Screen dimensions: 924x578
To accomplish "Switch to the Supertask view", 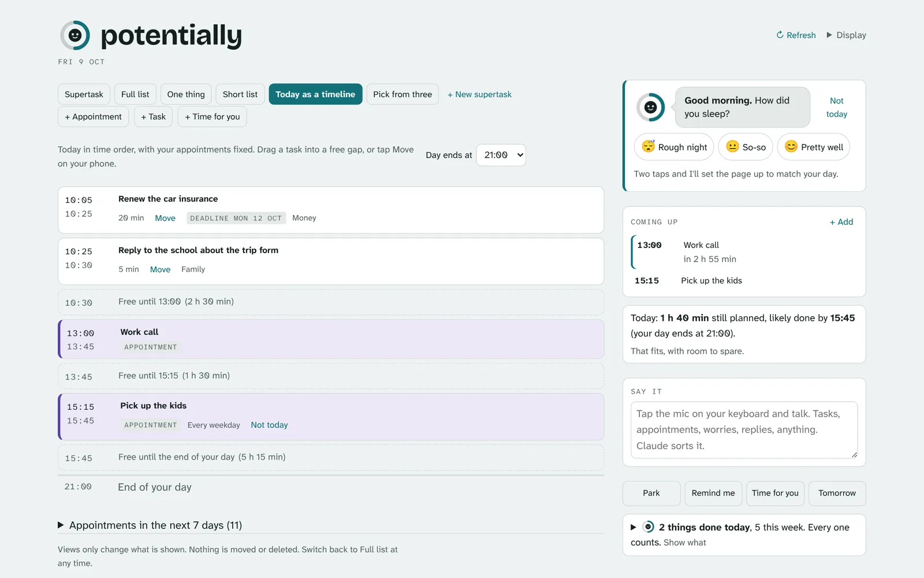I will [x=84, y=94].
